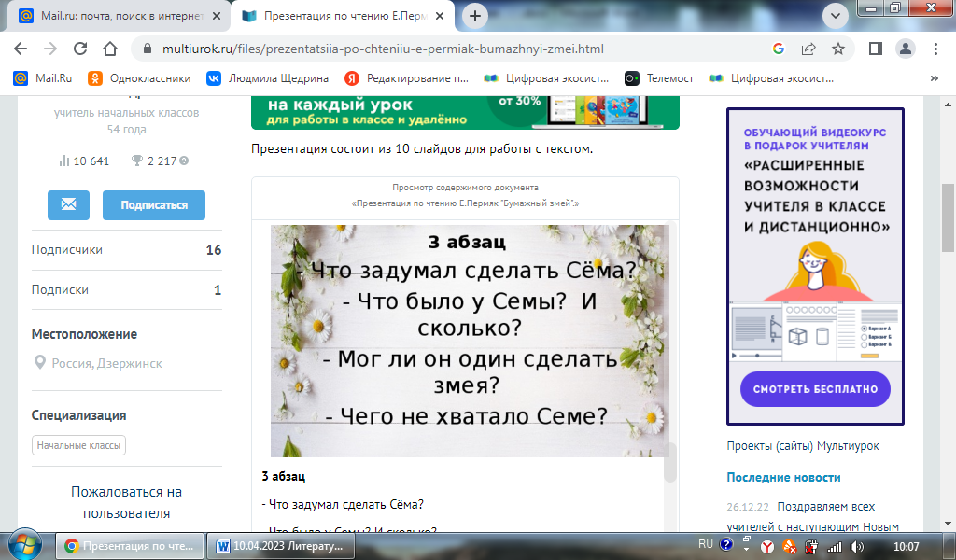Click the 10 641 views statistic
Screen dimensions: 956x560
[x=83, y=161]
